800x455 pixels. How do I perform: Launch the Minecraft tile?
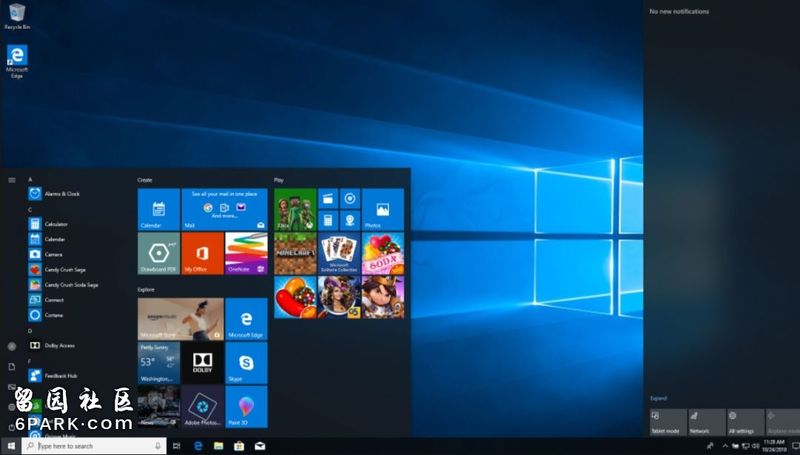click(x=295, y=254)
